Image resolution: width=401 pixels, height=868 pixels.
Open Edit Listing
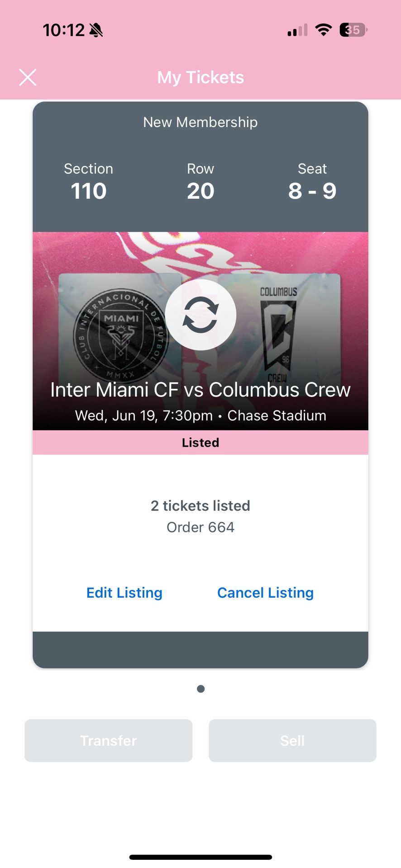pyautogui.click(x=124, y=593)
